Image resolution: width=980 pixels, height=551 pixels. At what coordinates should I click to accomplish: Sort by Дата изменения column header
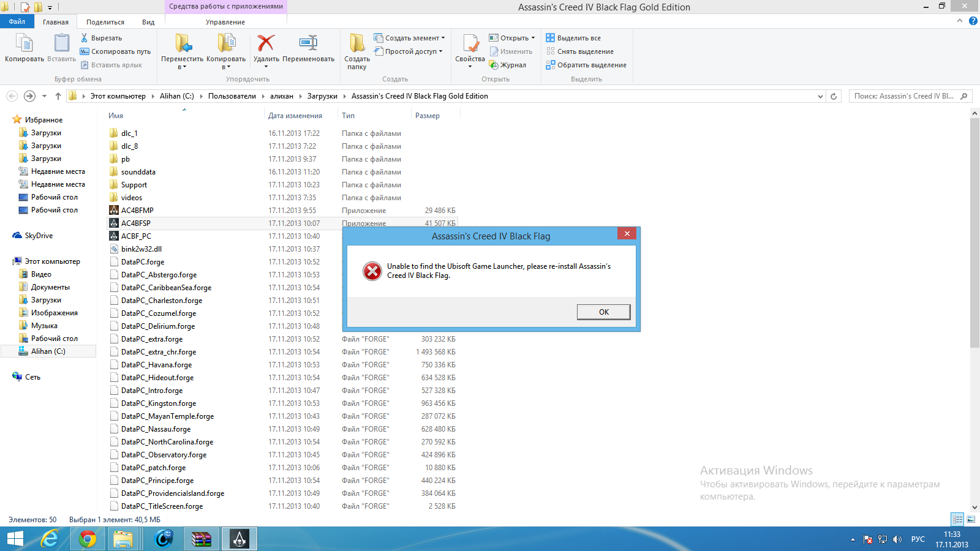295,116
